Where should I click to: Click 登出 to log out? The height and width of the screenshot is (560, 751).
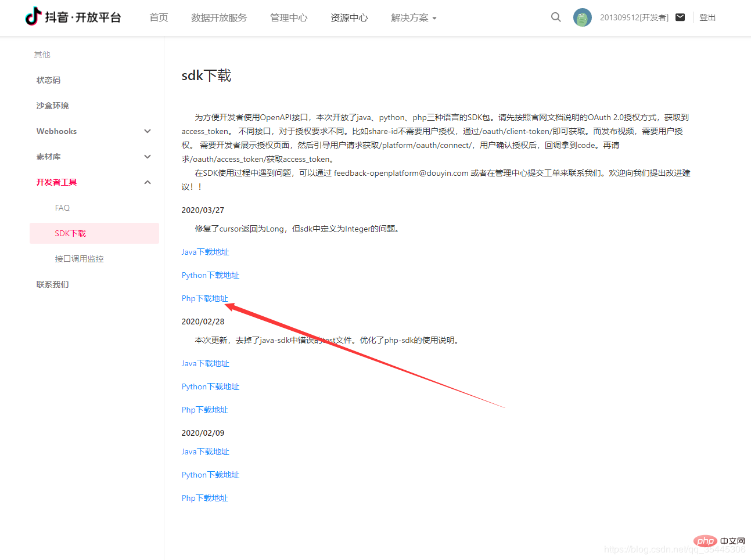[707, 17]
